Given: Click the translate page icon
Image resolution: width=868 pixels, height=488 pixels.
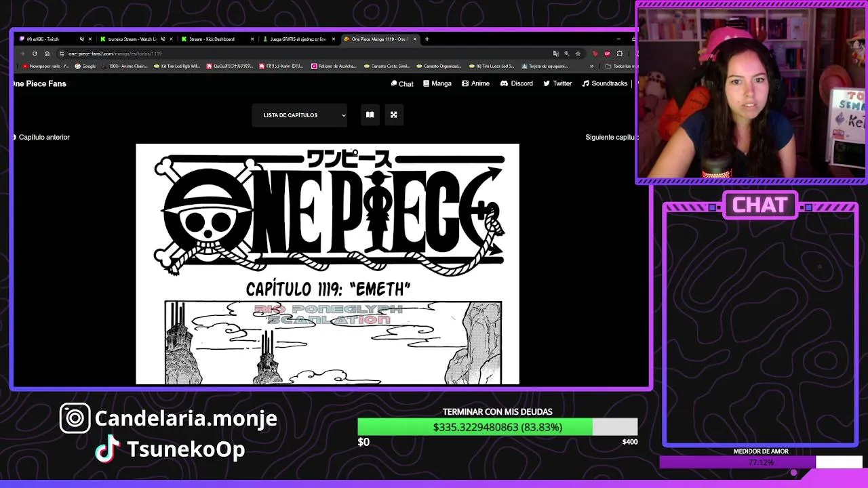Looking at the screenshot, I should click(x=556, y=54).
